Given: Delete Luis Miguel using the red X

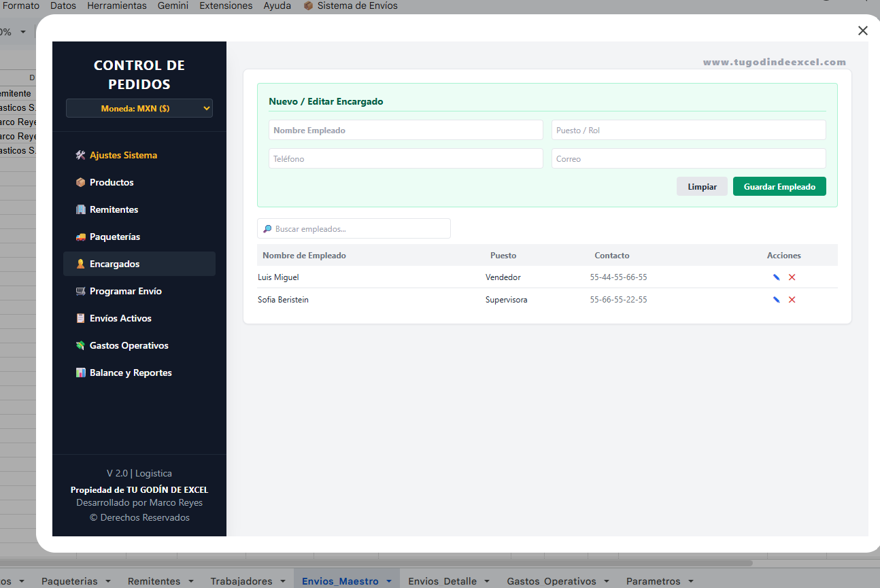Looking at the screenshot, I should coord(792,277).
